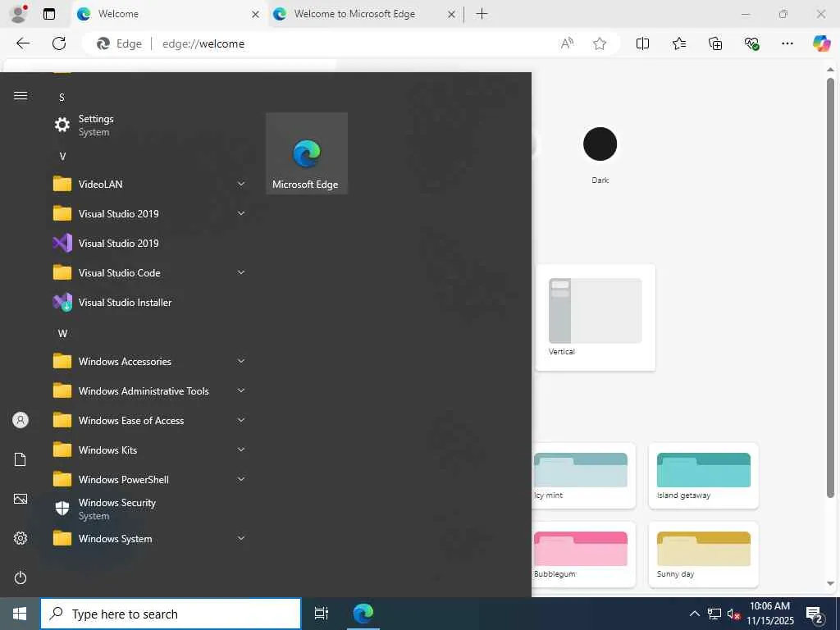This screenshot has height=630, width=840.
Task: Close the Welcome to Microsoft Edge tab
Action: pyautogui.click(x=452, y=15)
